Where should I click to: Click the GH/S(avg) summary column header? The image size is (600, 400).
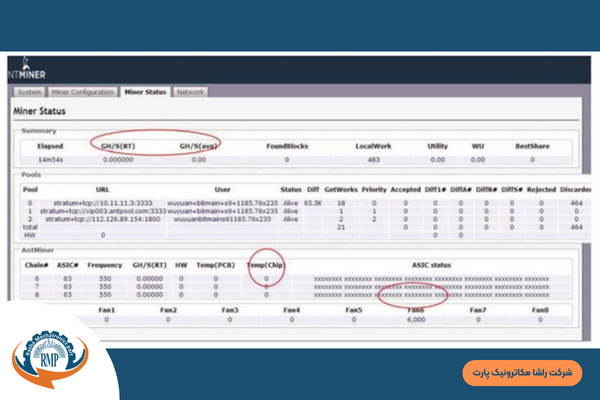(x=199, y=146)
